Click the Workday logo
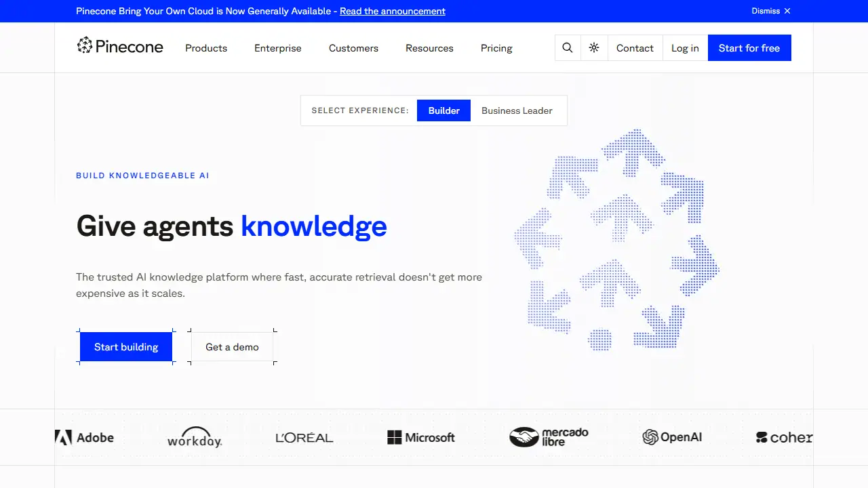 [x=195, y=437]
